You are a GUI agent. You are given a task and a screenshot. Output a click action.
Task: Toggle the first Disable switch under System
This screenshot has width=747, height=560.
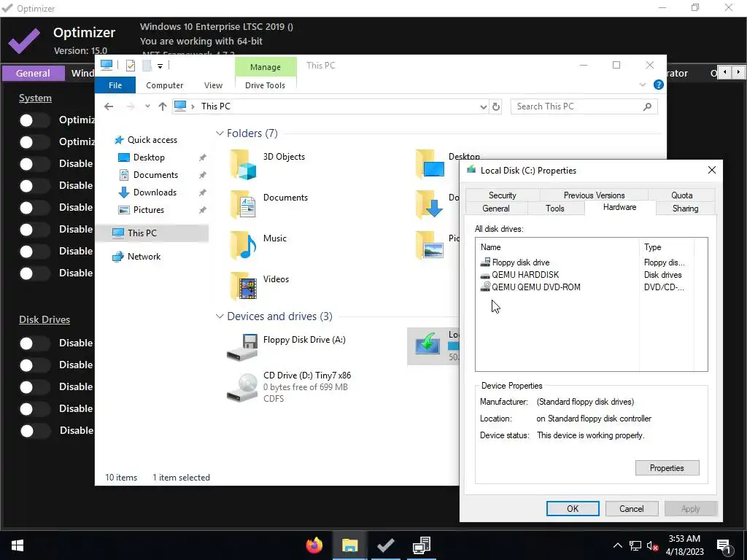click(34, 164)
